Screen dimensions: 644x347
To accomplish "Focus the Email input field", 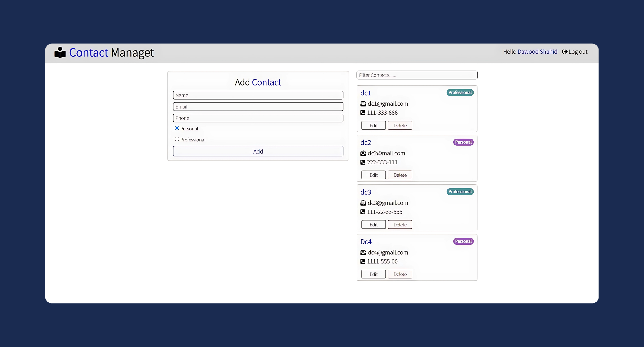I will coord(258,107).
